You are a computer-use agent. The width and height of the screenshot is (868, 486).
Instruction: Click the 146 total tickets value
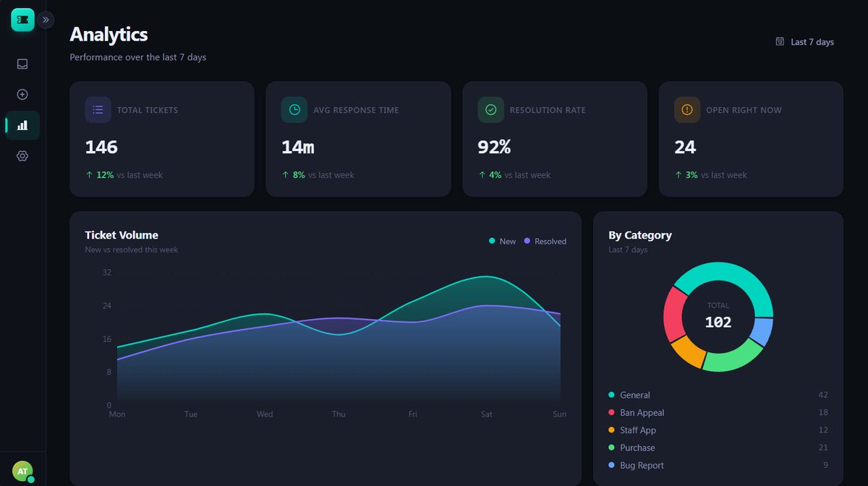pos(101,148)
